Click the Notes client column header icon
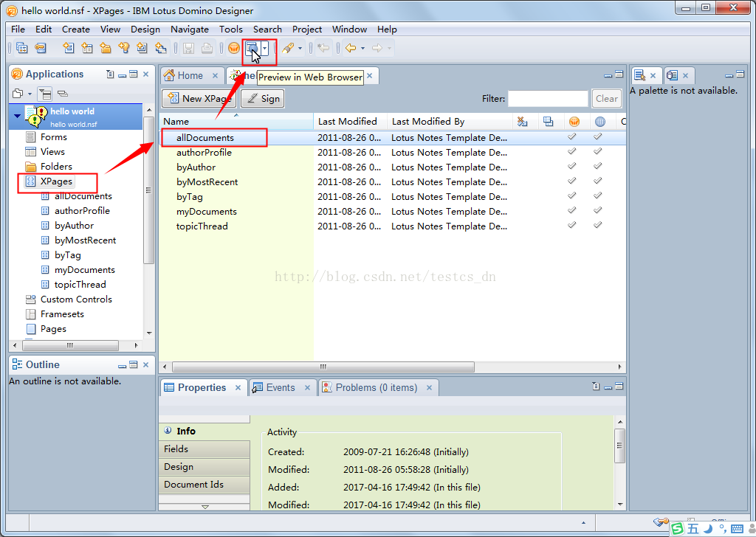Screen dimensions: 756x537 [x=574, y=122]
